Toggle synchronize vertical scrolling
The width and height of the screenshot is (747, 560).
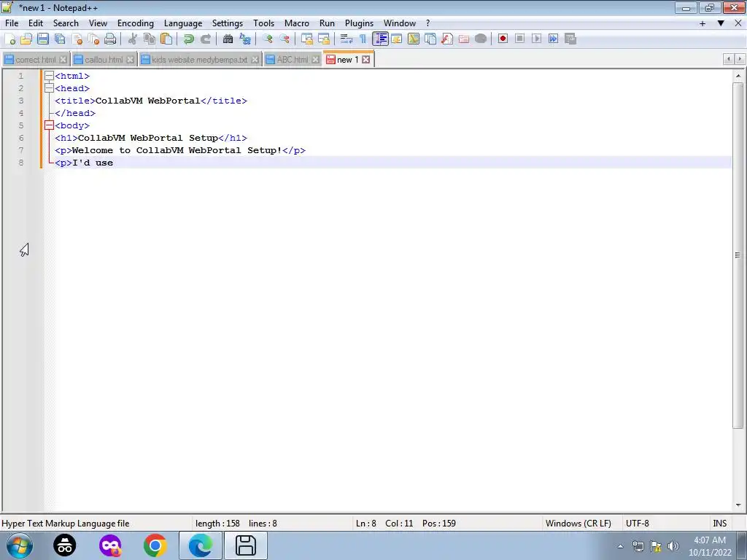(307, 39)
